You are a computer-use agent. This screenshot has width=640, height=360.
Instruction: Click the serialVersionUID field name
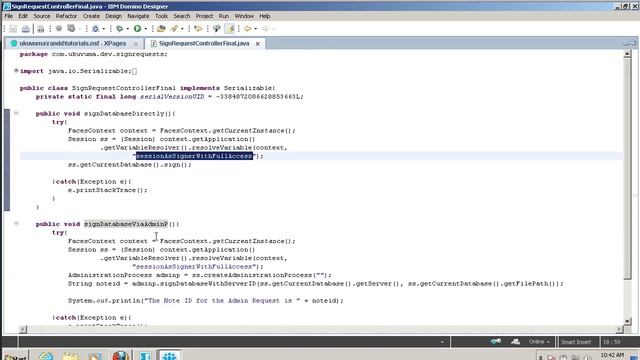(x=172, y=97)
